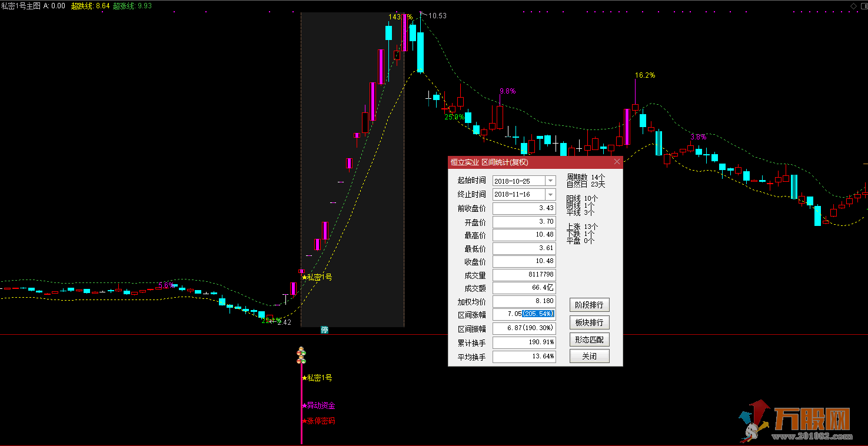868x446 pixels.
Task: Click the ★私密1号 label in the sub-indicator pane
Action: tap(317, 378)
